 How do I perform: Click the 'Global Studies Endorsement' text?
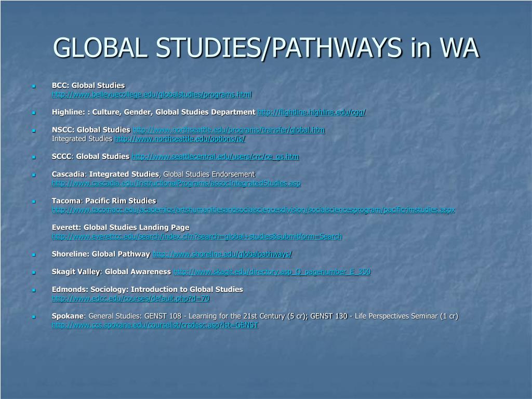coord(209,175)
